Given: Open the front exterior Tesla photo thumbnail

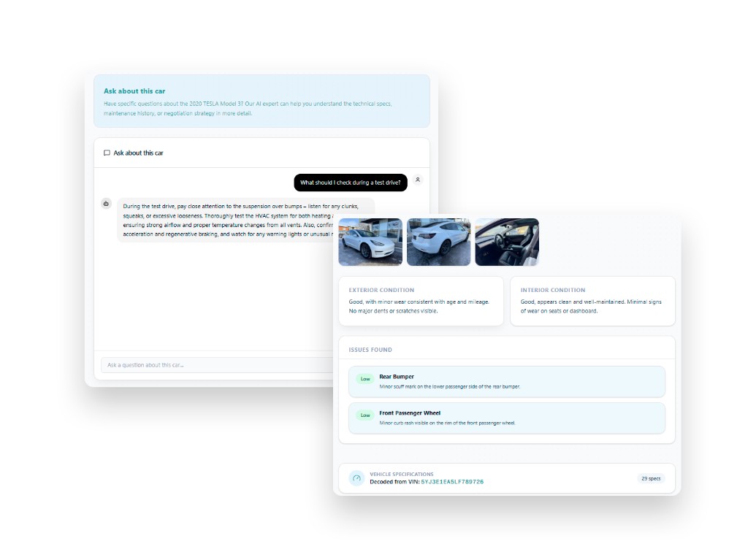Looking at the screenshot, I should [370, 242].
